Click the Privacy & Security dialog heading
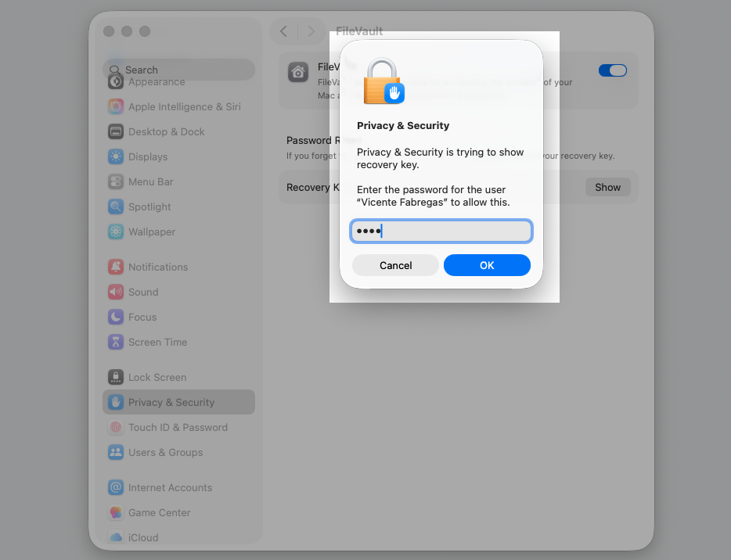Viewport: 731px width, 560px height. [x=403, y=126]
